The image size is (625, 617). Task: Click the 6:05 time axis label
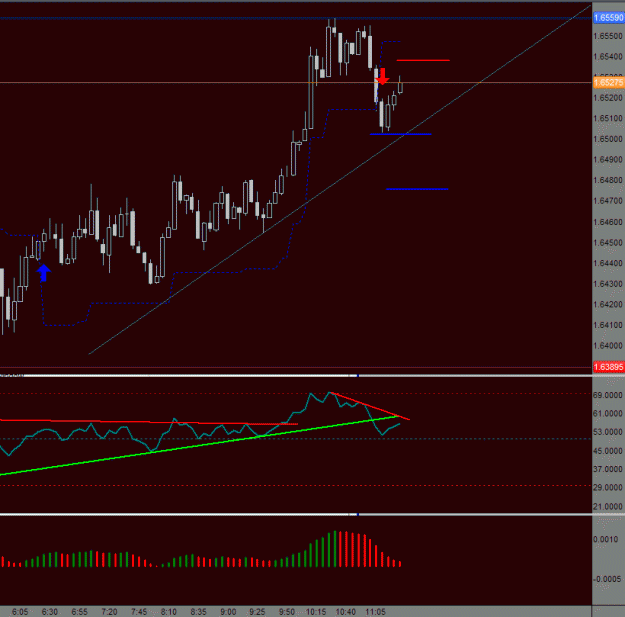tap(20, 612)
